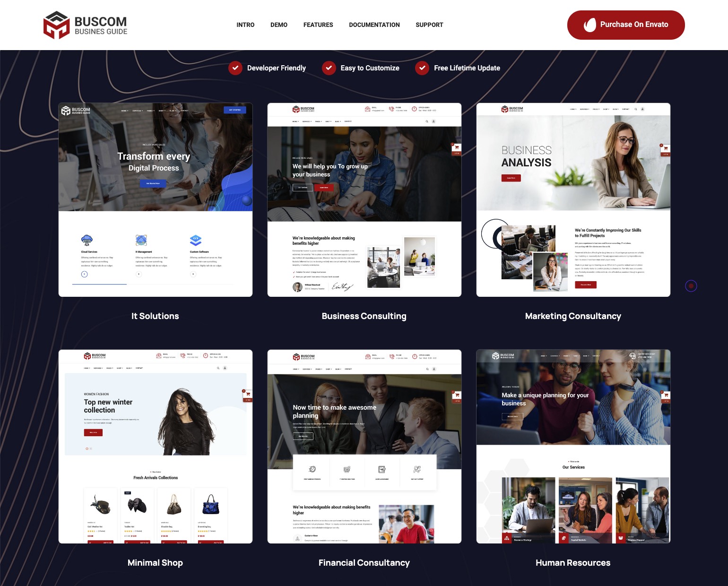Open the It Solutions demo preview

[156, 200]
